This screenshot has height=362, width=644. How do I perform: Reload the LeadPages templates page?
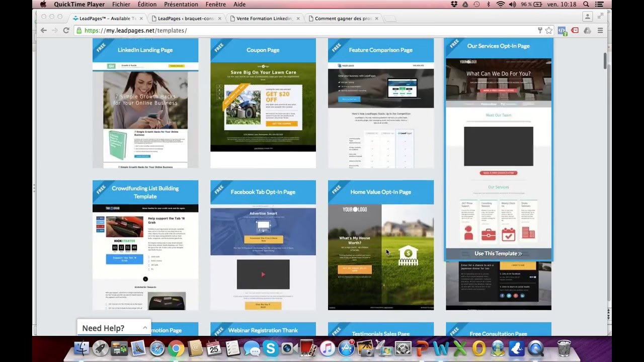pos(66,30)
